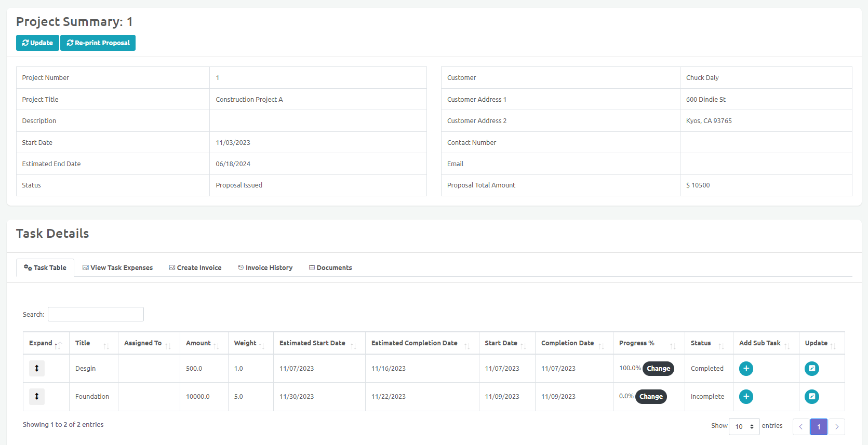Image resolution: width=868 pixels, height=445 pixels.
Task: Change progress for Foundation task
Action: (651, 397)
